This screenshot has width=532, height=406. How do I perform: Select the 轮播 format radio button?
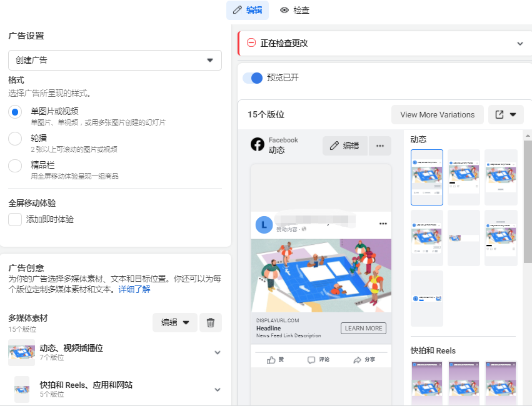click(x=15, y=139)
